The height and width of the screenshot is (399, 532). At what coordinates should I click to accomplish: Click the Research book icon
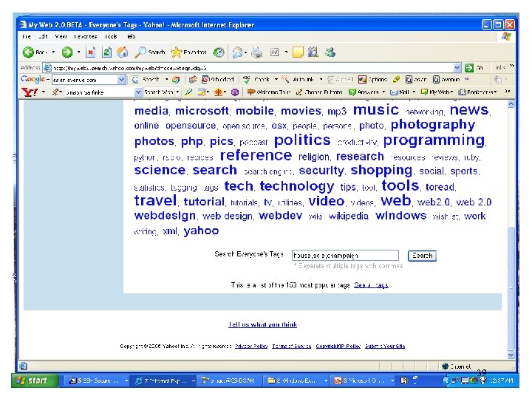[x=313, y=52]
